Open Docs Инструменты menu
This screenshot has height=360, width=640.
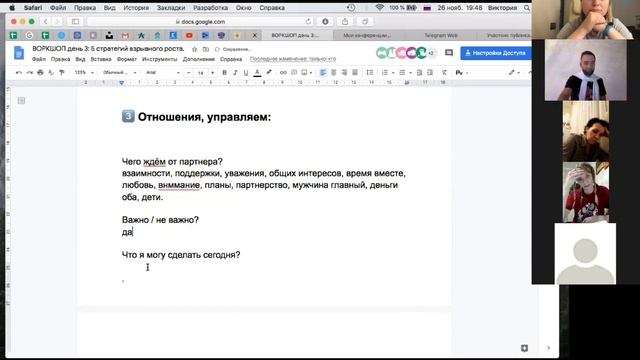160,59
